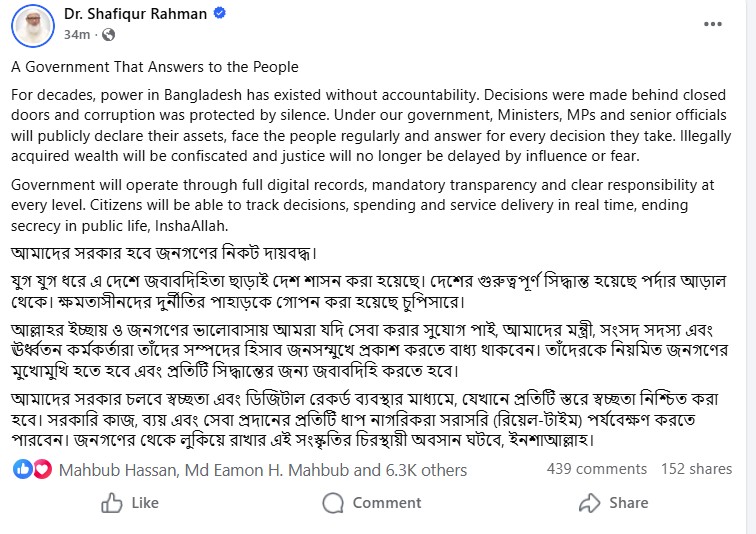Click the globe public-audience icon
The width and height of the screenshot is (756, 534).
tap(107, 34)
